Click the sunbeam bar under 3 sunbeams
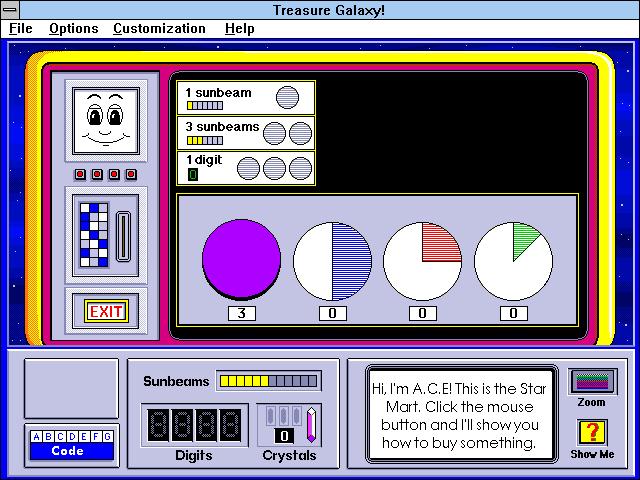640x480 pixels. click(x=205, y=140)
